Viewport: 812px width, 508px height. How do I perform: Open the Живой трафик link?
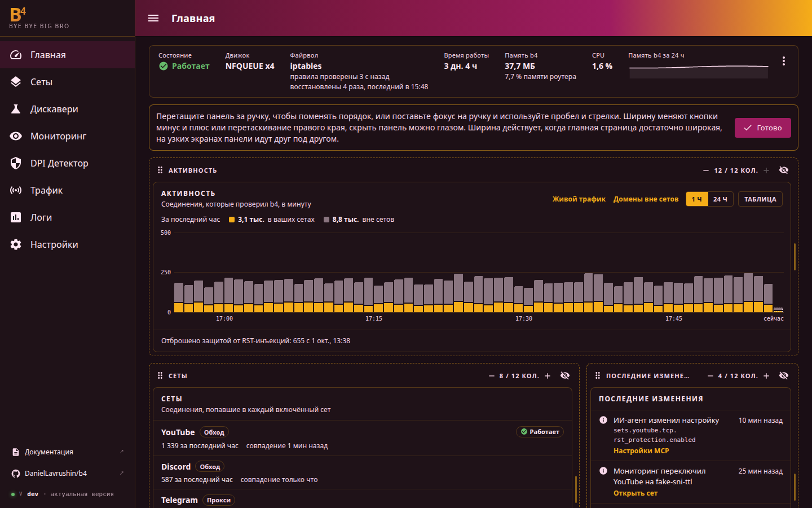pos(579,199)
